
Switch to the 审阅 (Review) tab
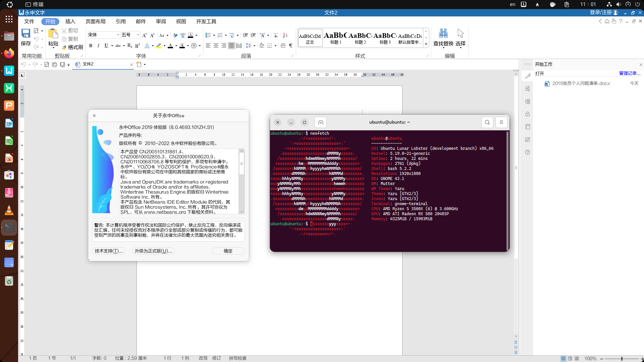[161, 21]
